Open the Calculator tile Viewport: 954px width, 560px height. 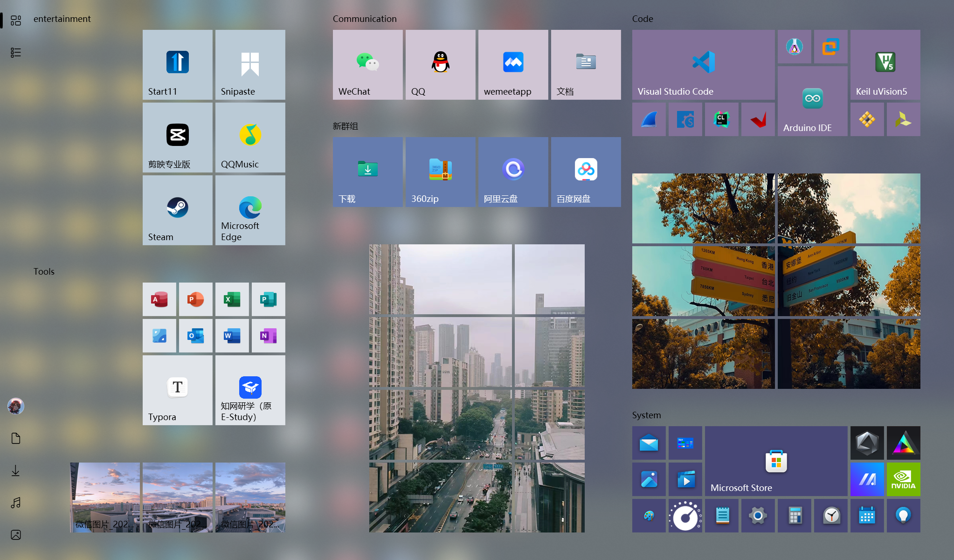(794, 516)
